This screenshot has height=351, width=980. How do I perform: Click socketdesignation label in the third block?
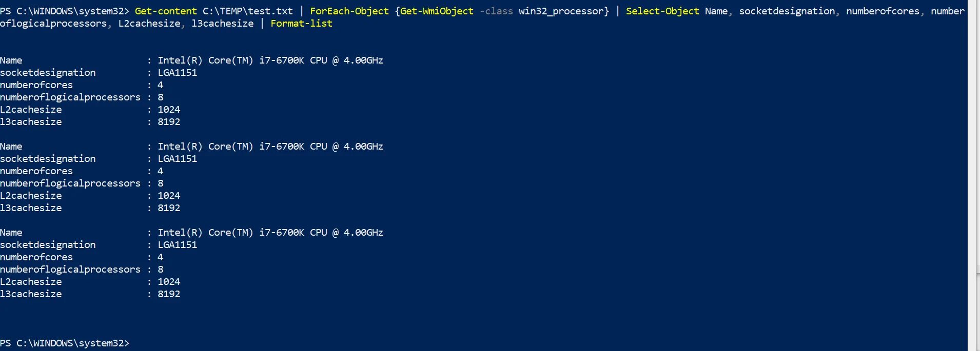point(48,244)
